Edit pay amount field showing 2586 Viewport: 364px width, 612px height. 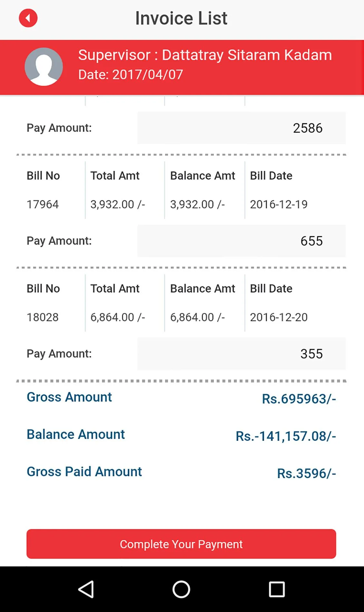(x=242, y=128)
